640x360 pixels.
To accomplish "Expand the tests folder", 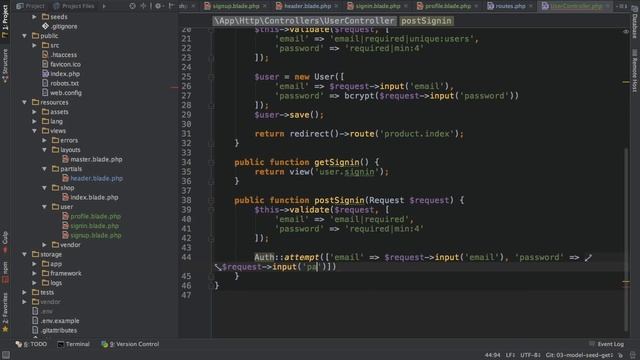I will (24, 292).
